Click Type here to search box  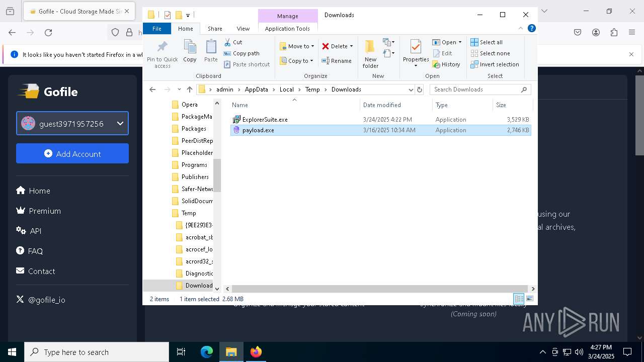point(97,352)
